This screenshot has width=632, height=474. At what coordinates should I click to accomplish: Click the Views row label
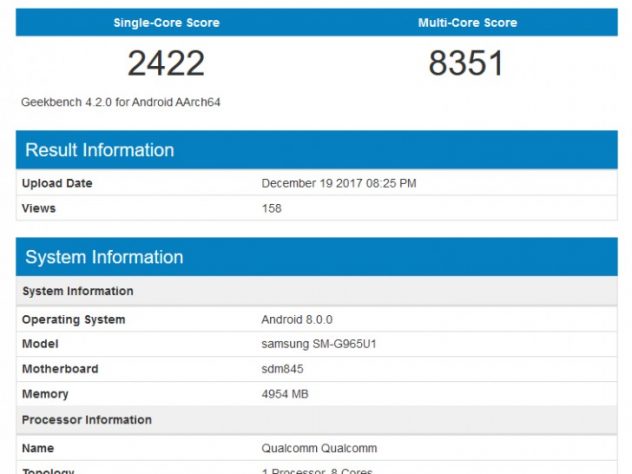39,208
